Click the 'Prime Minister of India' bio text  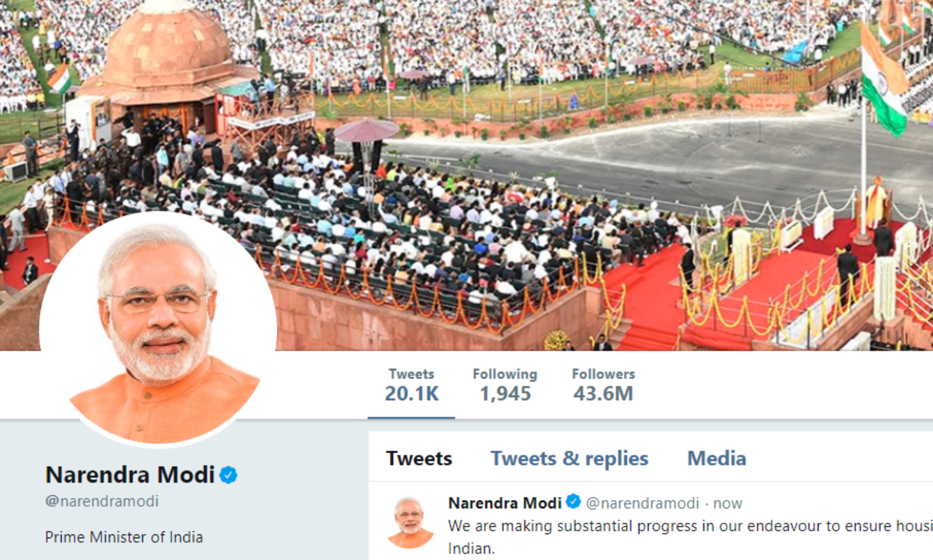tap(124, 537)
